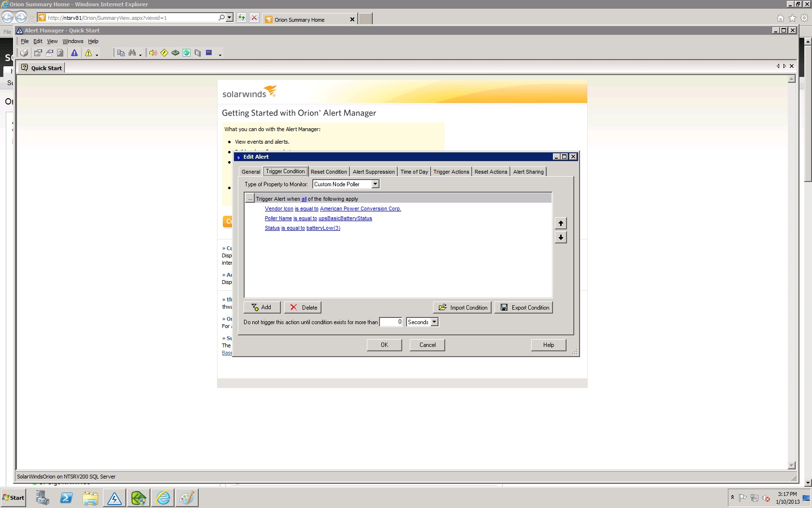Viewport: 812px width, 508px height.
Task: Click the blue triangle alert icon in toolbar
Action: tap(74, 53)
